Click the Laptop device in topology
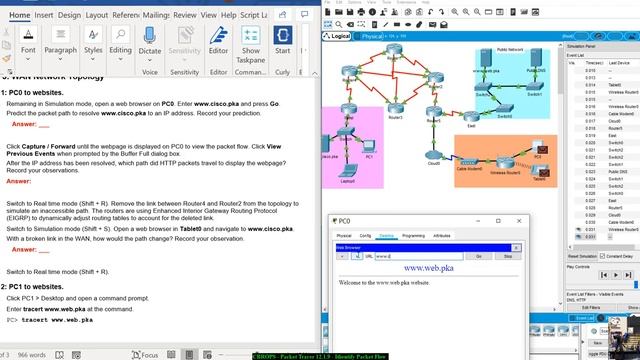 tap(348, 172)
